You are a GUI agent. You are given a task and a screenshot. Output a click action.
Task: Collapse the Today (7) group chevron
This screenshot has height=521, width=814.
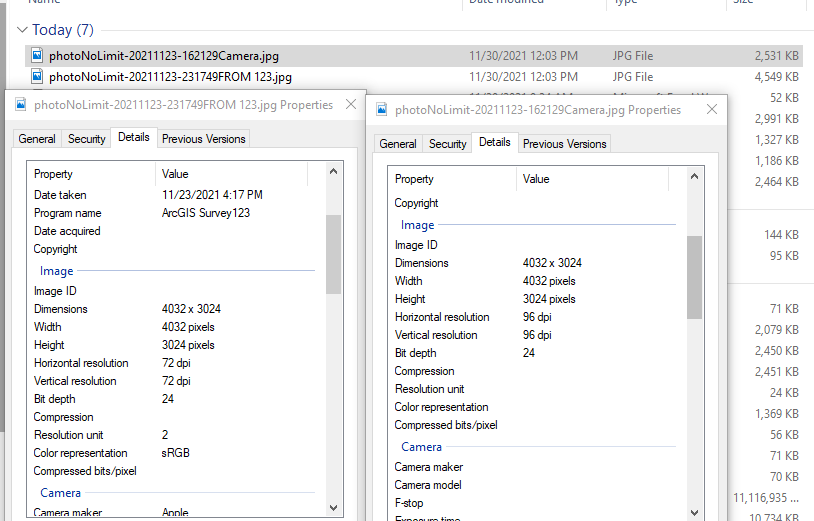pos(22,30)
